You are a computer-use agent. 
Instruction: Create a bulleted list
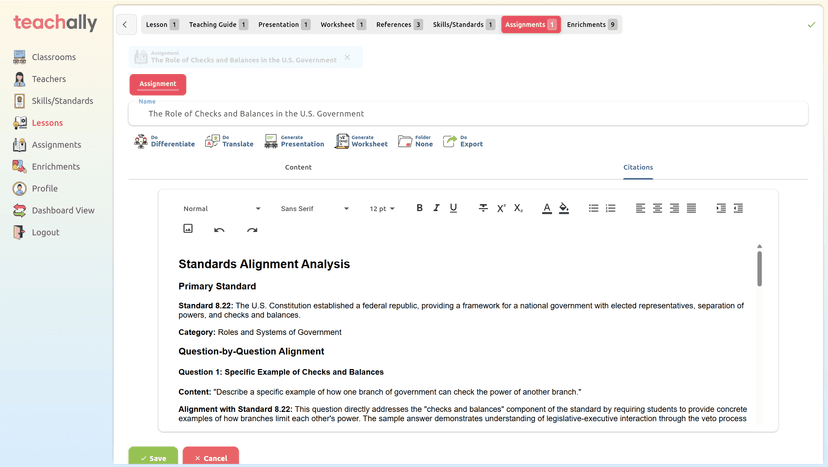click(x=593, y=208)
